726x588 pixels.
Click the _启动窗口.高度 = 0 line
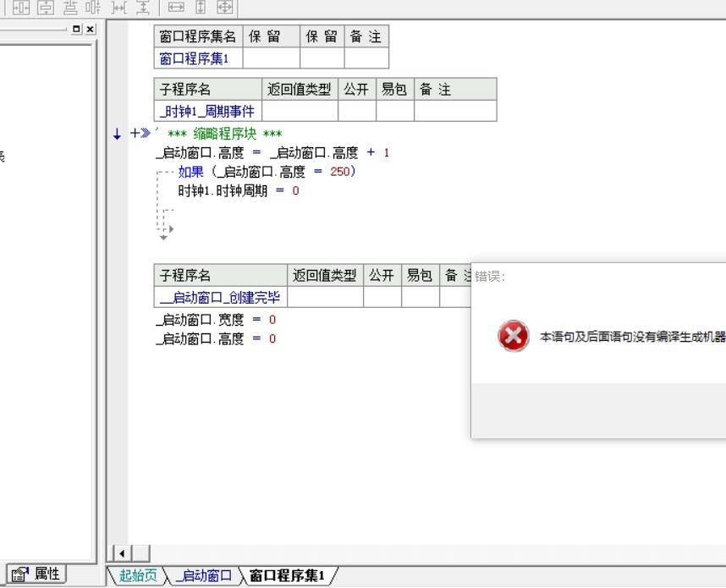point(216,338)
